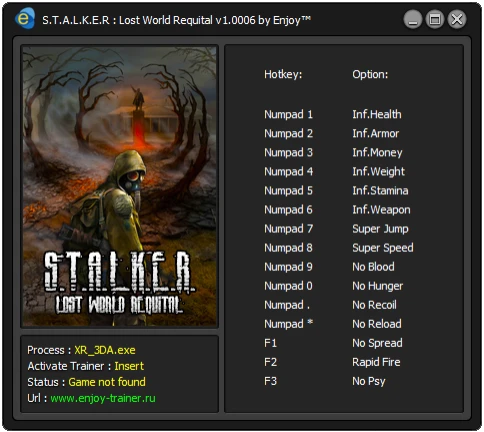Viewport: 484px width, 432px height.
Task: Close the trainer window
Action: pos(457,19)
